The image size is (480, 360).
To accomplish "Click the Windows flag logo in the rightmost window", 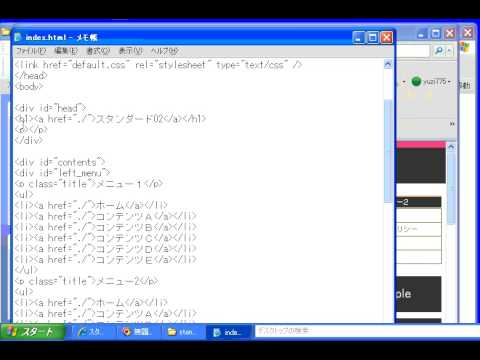I will 465,47.
